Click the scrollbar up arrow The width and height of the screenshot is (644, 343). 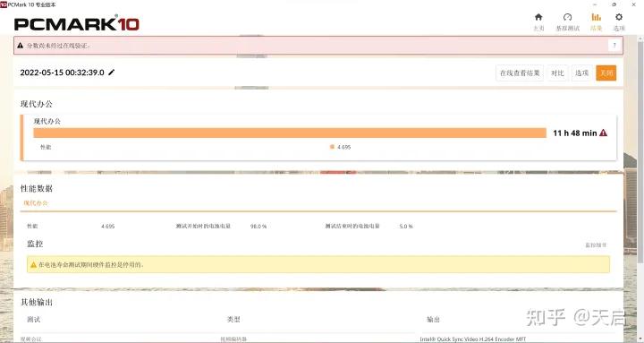640,38
